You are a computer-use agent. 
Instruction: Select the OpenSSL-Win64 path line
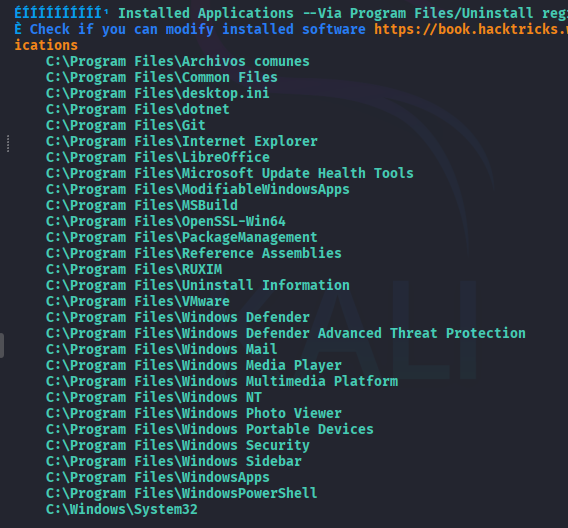pyautogui.click(x=166, y=221)
